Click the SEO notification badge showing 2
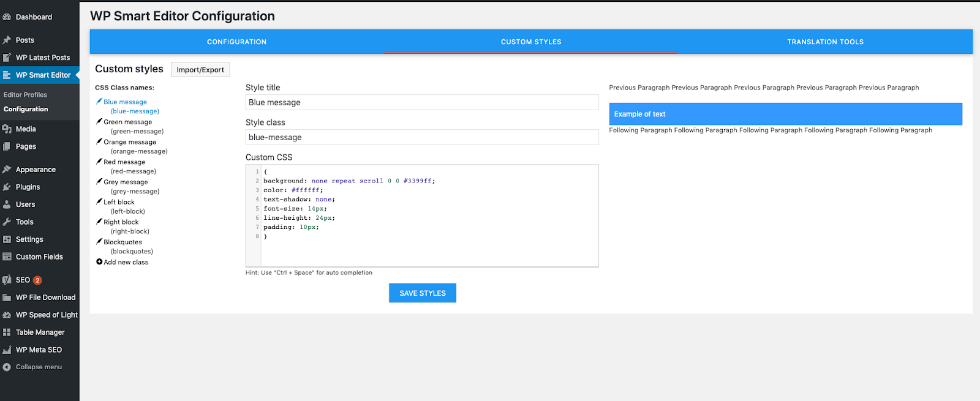 (x=37, y=280)
